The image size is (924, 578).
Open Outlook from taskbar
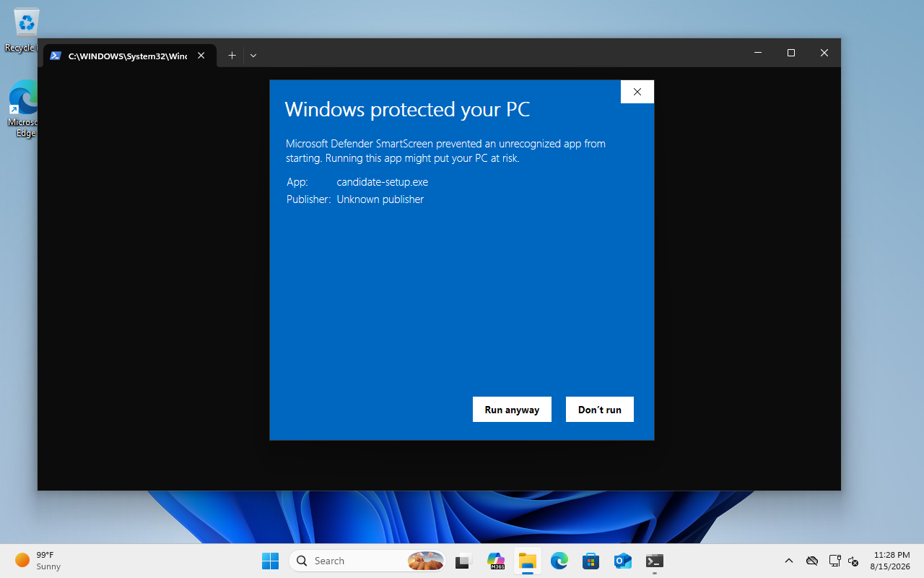pyautogui.click(x=623, y=561)
